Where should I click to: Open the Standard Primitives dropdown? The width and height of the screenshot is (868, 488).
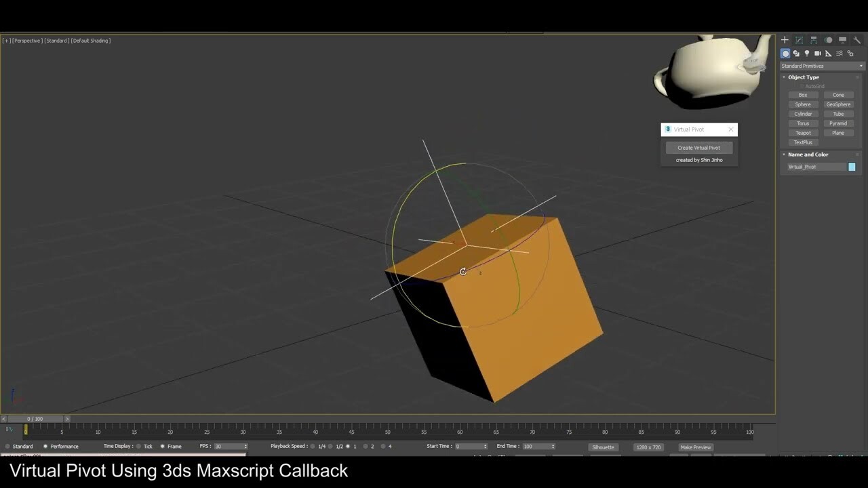[x=821, y=66]
